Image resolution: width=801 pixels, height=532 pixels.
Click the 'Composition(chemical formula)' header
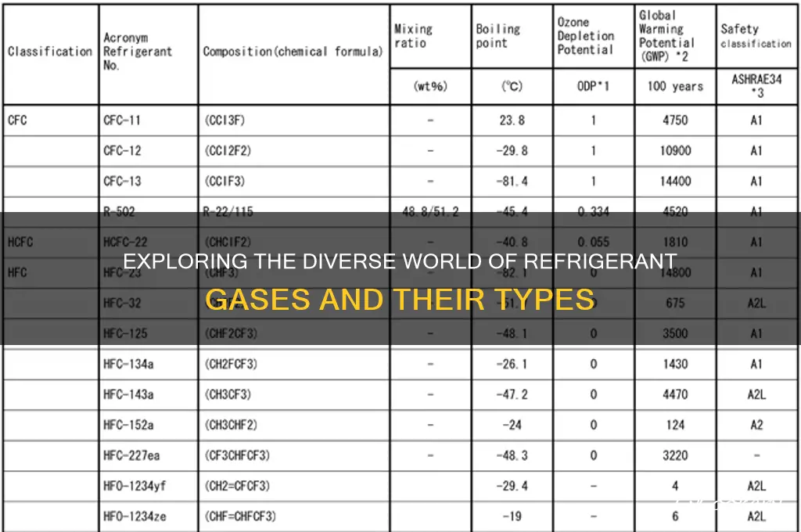point(293,52)
